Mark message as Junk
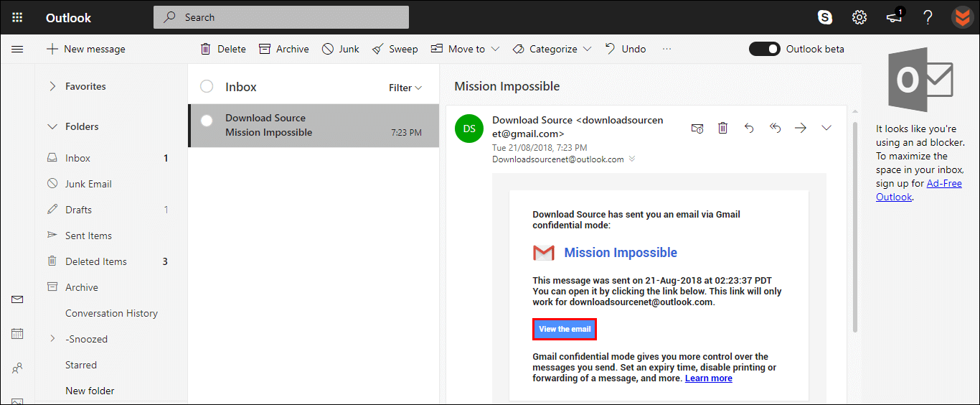 pos(341,49)
